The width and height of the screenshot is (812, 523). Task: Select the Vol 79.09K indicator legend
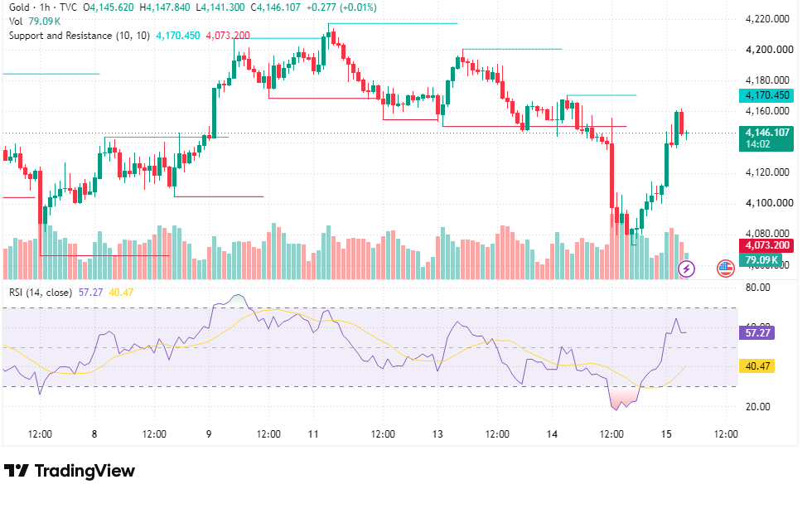coord(35,22)
